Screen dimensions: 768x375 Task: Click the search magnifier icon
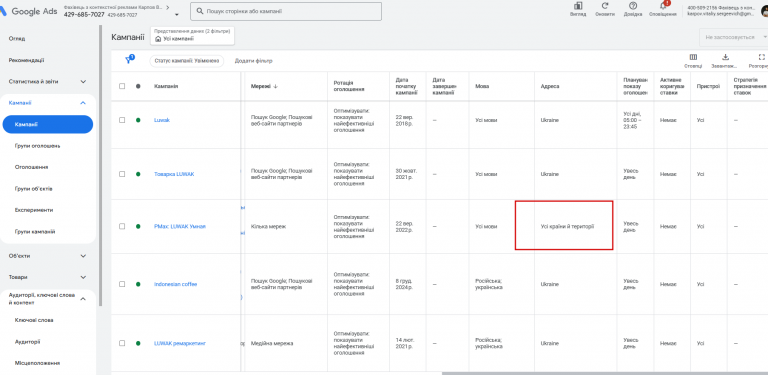pos(200,11)
